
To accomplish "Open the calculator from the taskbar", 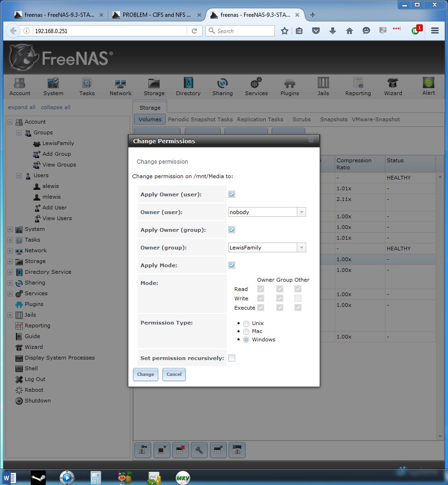I will click(x=96, y=478).
